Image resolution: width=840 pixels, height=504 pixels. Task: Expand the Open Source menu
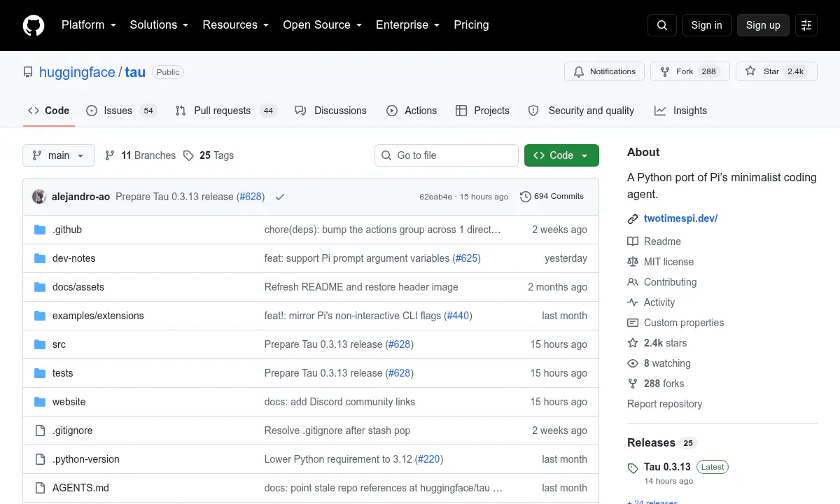pos(322,24)
